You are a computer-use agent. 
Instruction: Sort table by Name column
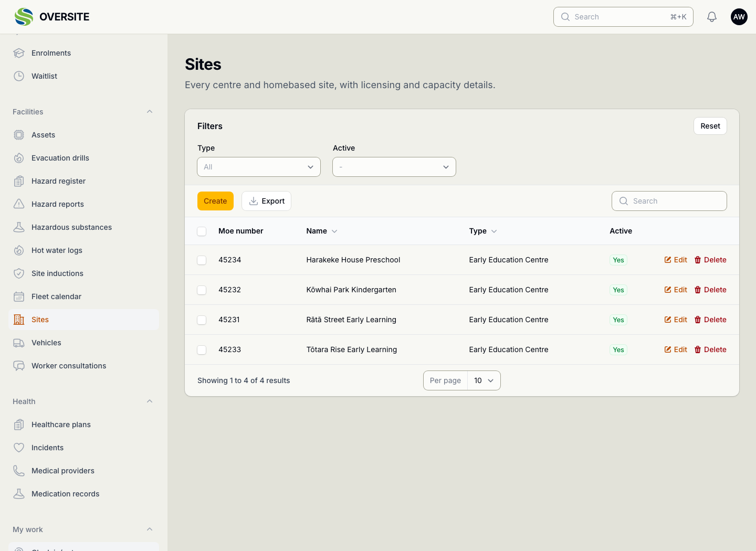(322, 231)
